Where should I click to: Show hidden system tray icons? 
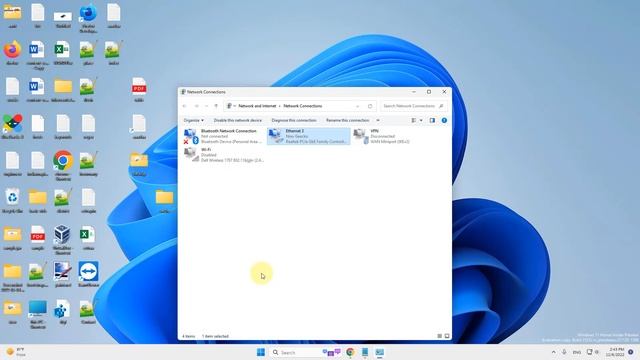[x=553, y=352]
